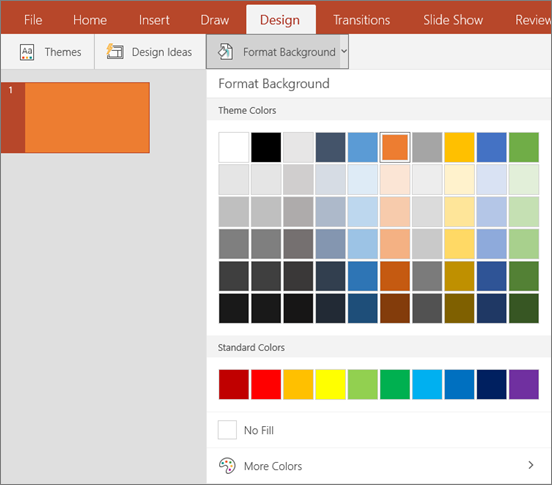Click the Format Background paint bucket icon

click(x=225, y=51)
